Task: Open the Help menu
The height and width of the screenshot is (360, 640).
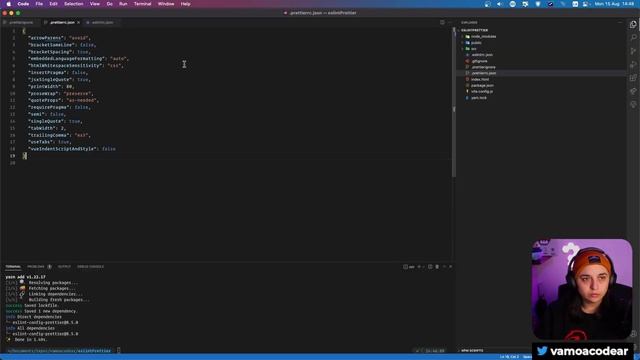Action: coord(185,4)
